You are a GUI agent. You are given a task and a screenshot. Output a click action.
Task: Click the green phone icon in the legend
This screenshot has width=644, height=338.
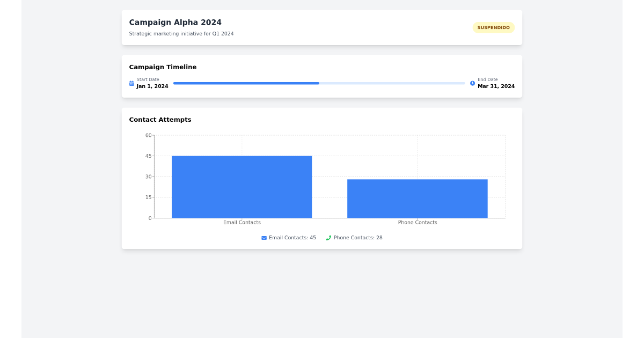(x=328, y=237)
